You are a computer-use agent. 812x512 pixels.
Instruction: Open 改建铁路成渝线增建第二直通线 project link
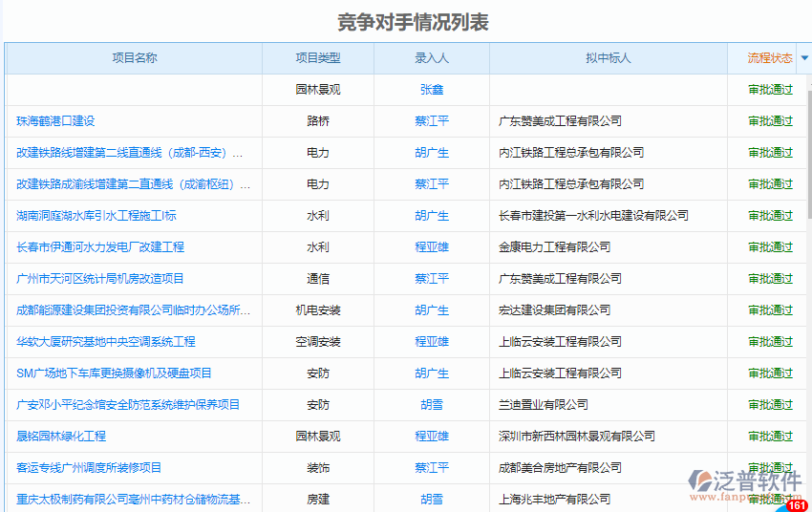tap(133, 184)
